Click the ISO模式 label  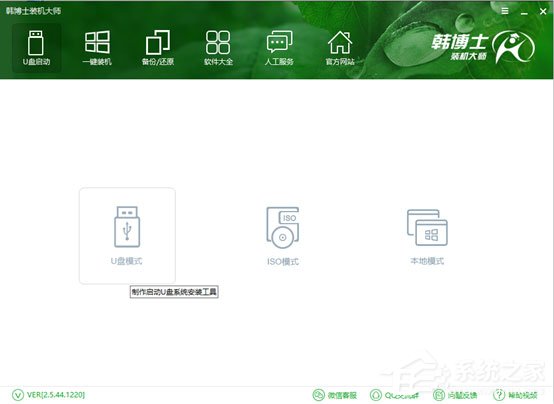[x=283, y=262]
